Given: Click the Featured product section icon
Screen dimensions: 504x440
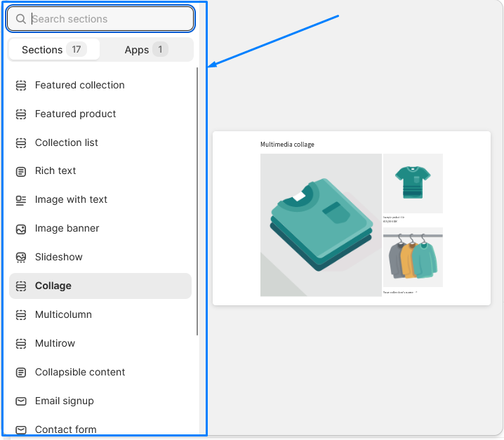Looking at the screenshot, I should (x=21, y=114).
